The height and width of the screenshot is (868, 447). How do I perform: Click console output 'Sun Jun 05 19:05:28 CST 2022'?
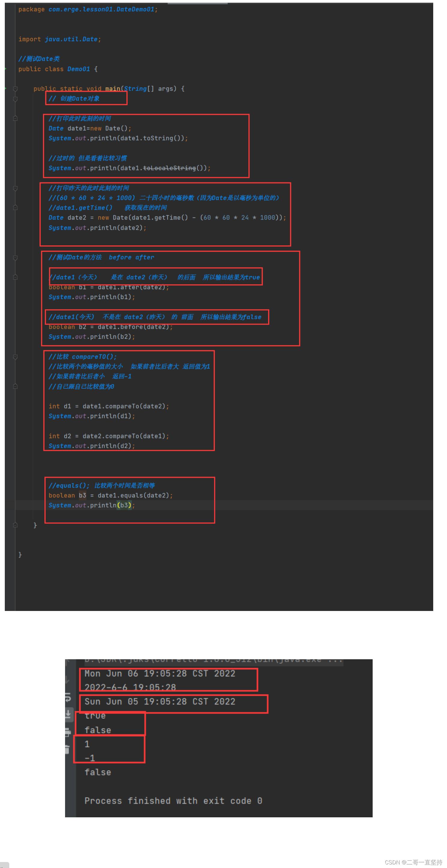tap(160, 702)
